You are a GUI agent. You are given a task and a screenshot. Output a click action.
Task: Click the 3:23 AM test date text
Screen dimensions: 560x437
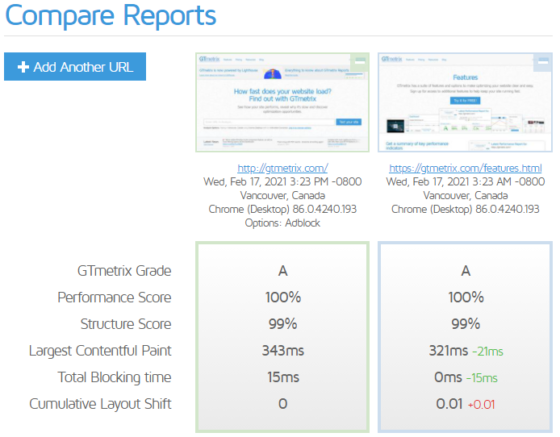tap(465, 182)
